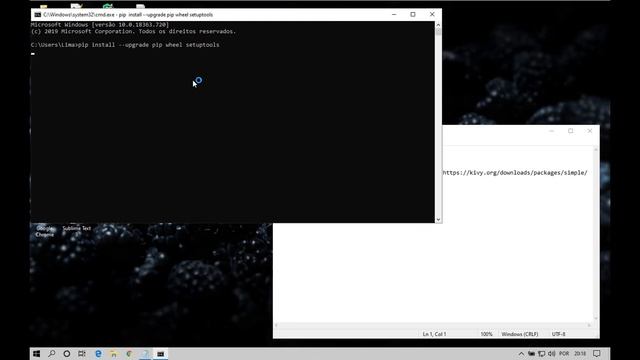The width and height of the screenshot is (640, 360).
Task: Open File Explorer from the taskbar
Action: point(114,354)
